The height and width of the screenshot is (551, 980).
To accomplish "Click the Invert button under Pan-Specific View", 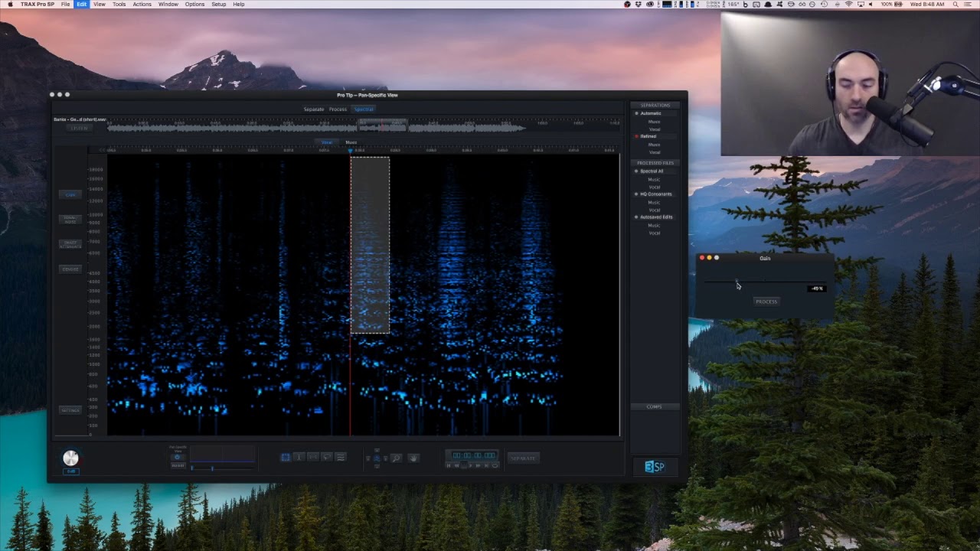I will 178,465.
